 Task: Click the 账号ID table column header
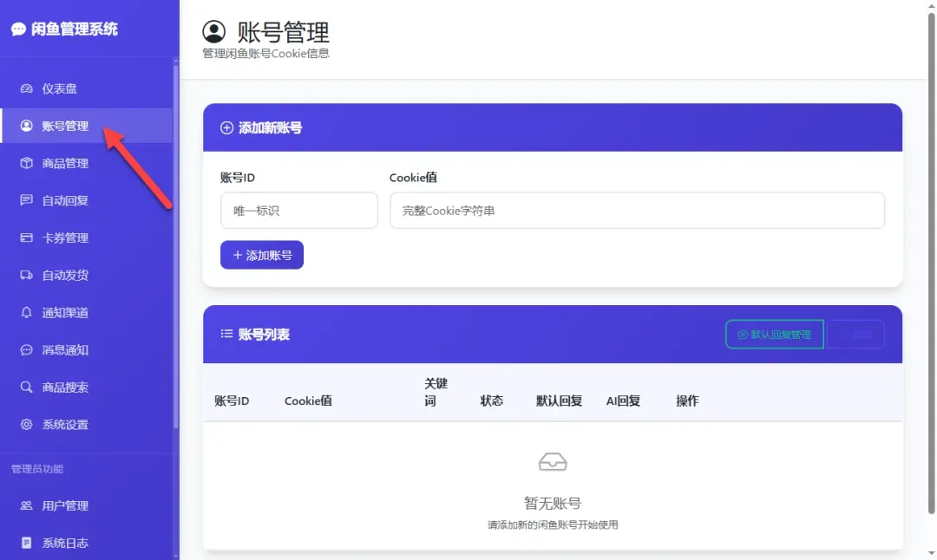(x=232, y=400)
